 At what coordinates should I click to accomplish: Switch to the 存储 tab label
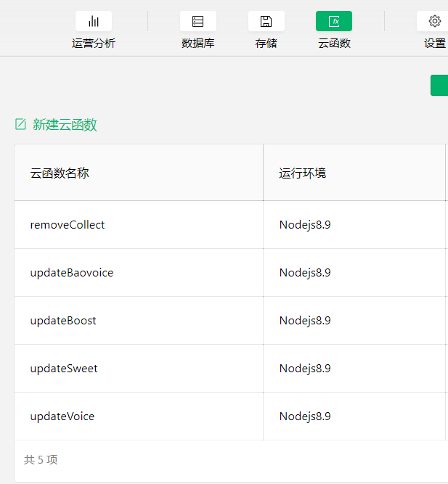(x=266, y=44)
